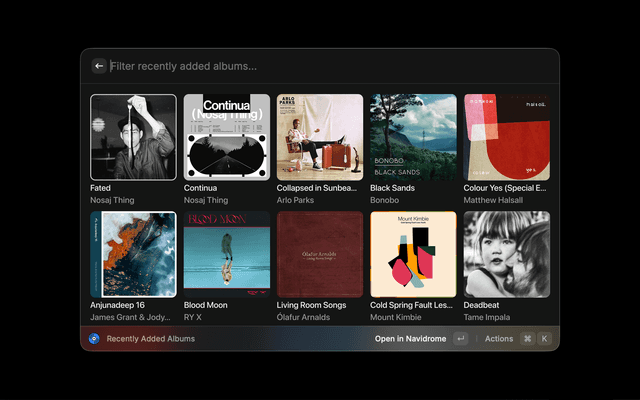Click the back arrow icon
640x400 pixels.
(99, 66)
